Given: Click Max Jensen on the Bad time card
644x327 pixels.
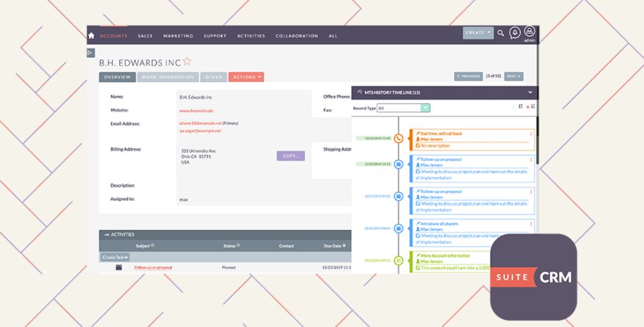Looking at the screenshot, I should tap(431, 140).
